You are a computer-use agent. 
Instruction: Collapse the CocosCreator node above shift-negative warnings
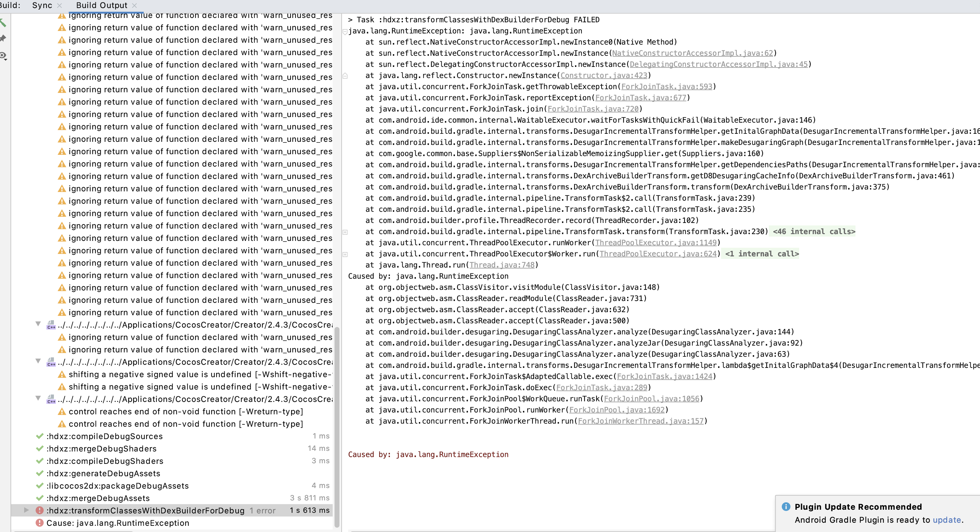pos(38,361)
